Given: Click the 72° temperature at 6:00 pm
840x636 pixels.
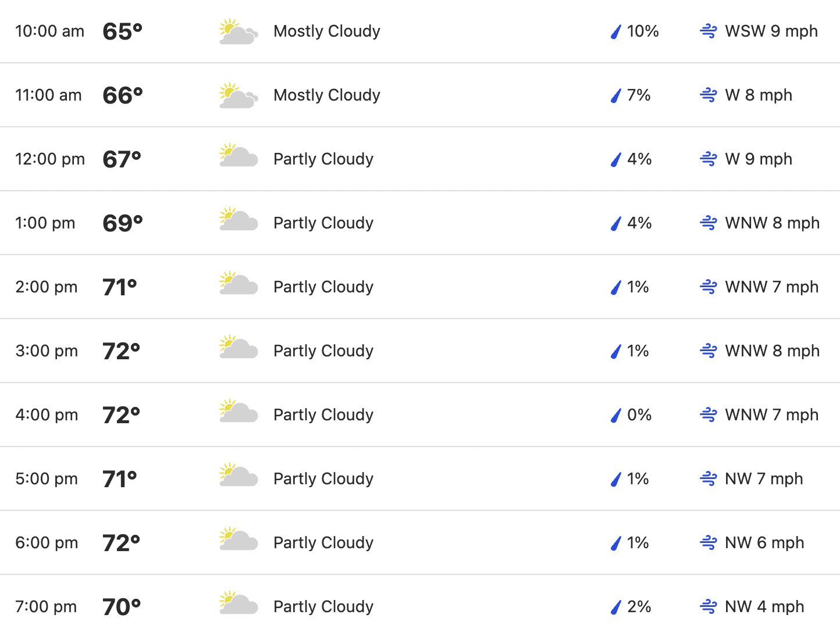Looking at the screenshot, I should [x=122, y=543].
